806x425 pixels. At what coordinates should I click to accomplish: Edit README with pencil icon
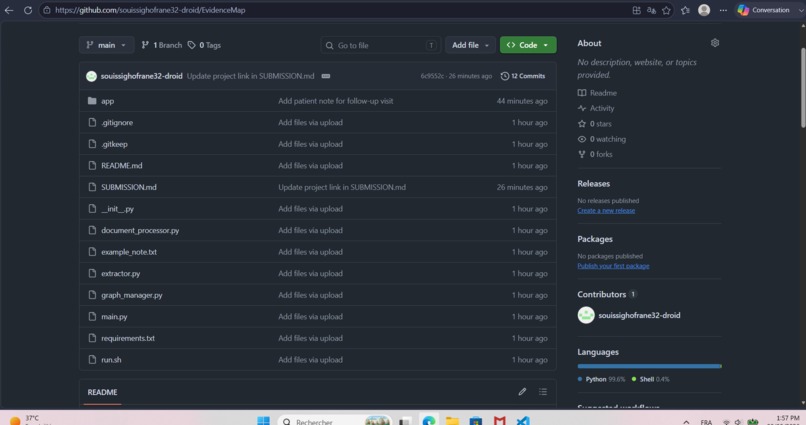pyautogui.click(x=522, y=392)
